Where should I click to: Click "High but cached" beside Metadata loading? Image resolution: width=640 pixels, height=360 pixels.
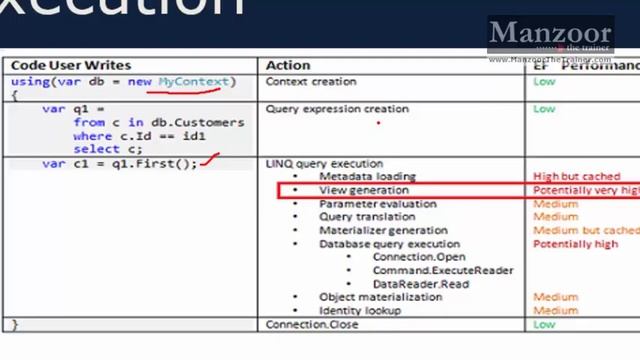click(x=577, y=176)
